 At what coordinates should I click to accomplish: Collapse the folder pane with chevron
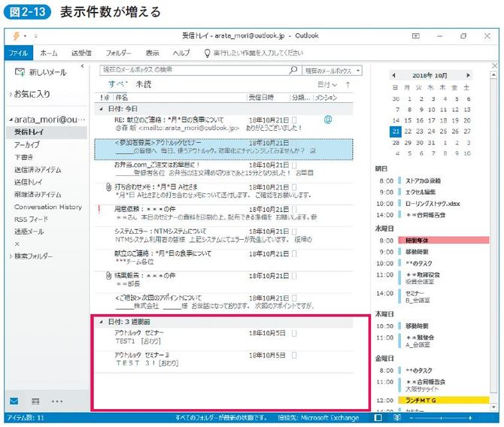83,66
